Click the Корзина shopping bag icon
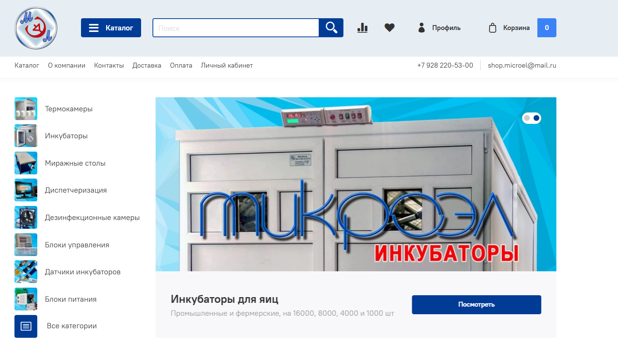The height and width of the screenshot is (364, 618). click(x=492, y=28)
